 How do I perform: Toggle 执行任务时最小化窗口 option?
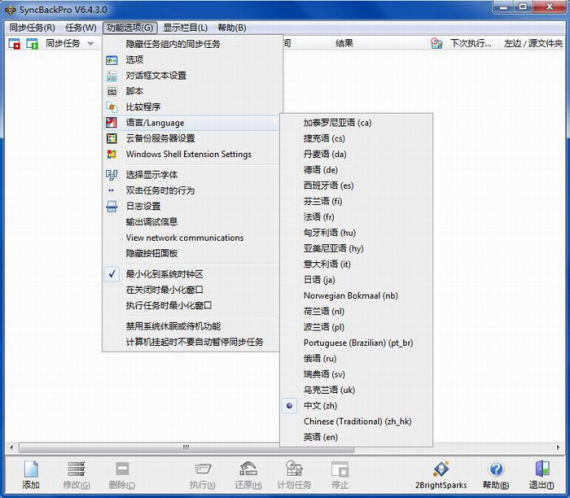point(191,305)
